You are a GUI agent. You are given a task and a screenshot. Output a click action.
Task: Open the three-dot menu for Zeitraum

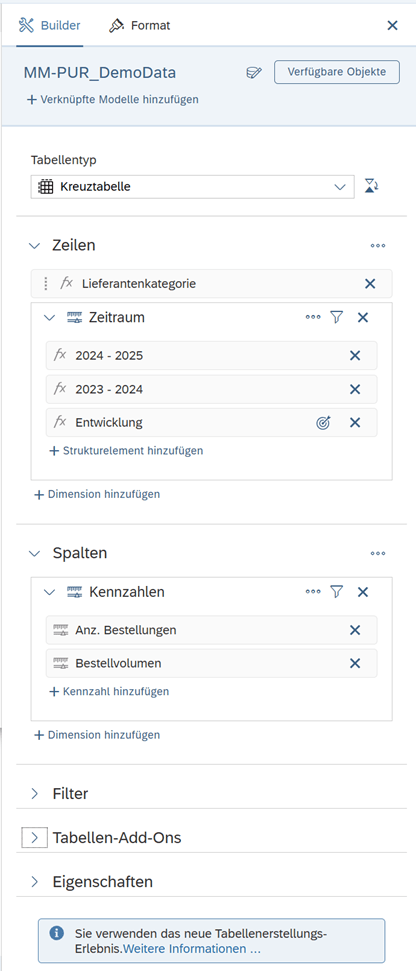click(313, 318)
